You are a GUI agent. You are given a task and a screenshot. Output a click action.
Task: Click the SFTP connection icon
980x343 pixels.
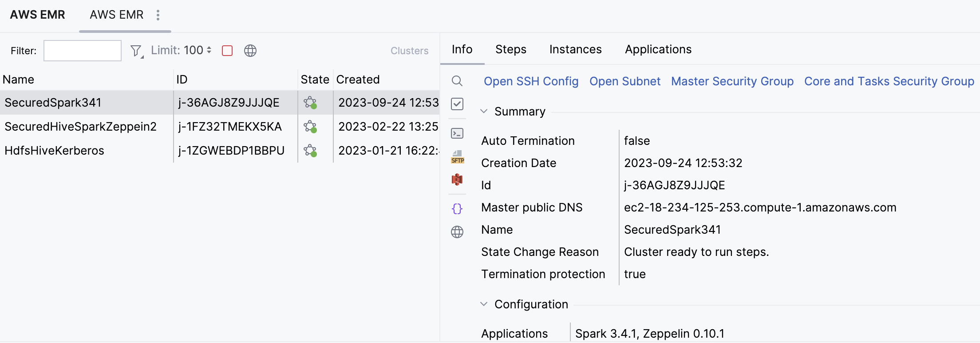coord(457,157)
